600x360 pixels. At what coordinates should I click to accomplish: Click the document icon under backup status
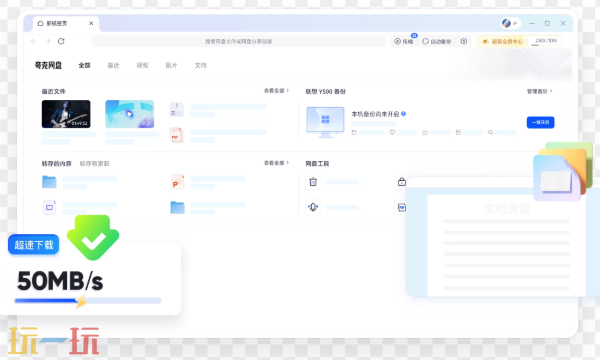(x=458, y=132)
